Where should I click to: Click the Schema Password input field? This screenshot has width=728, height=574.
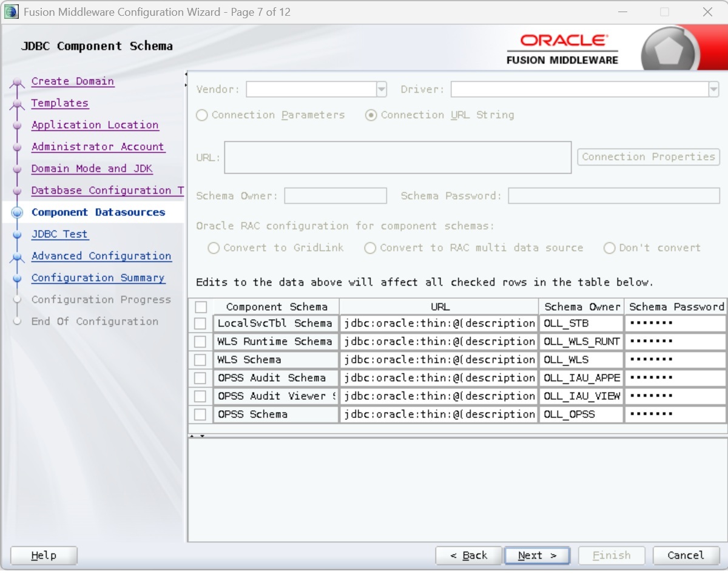[614, 196]
